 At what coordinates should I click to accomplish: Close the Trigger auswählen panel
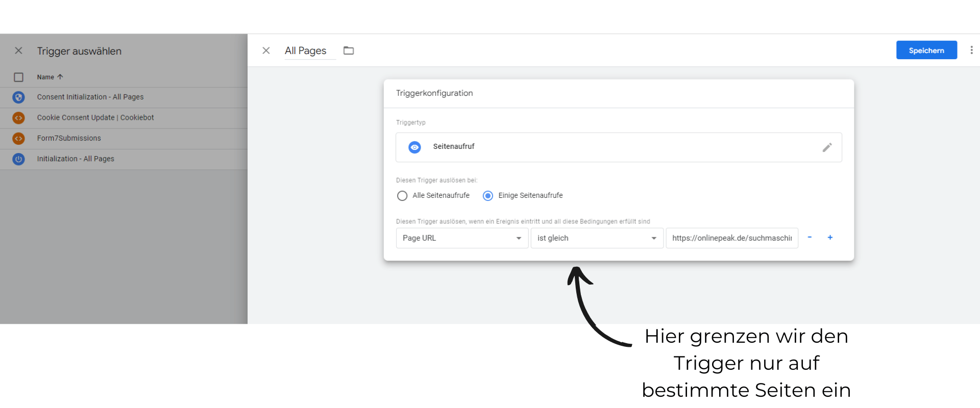coord(18,50)
